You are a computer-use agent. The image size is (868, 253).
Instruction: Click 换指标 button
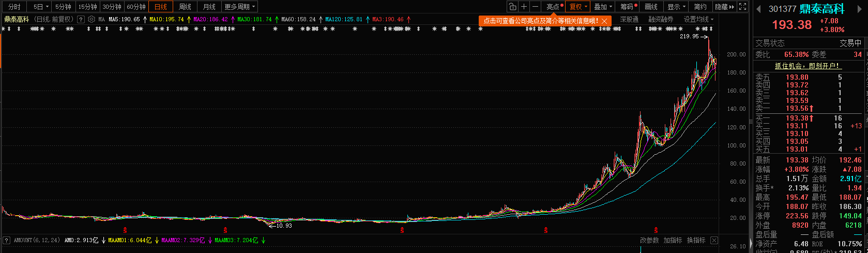[x=696, y=240]
